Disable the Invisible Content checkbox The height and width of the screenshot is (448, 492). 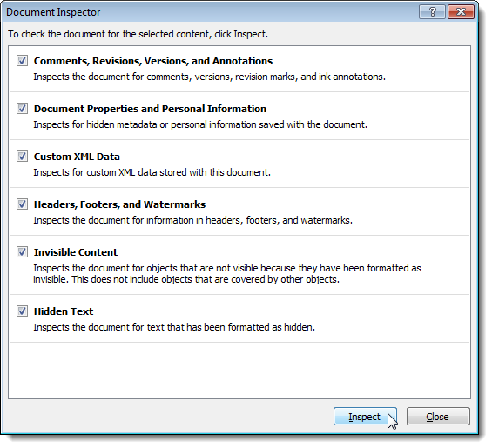click(22, 251)
